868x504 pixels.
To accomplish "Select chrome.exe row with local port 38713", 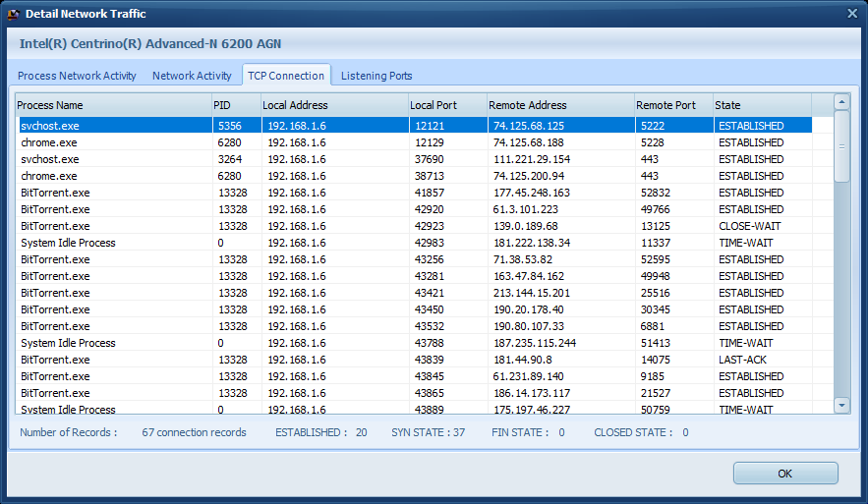I will (x=415, y=176).
